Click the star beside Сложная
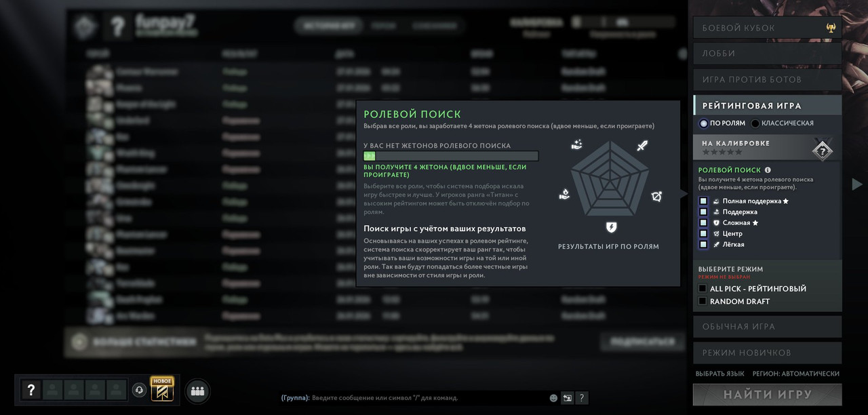The height and width of the screenshot is (415, 868). pyautogui.click(x=755, y=223)
